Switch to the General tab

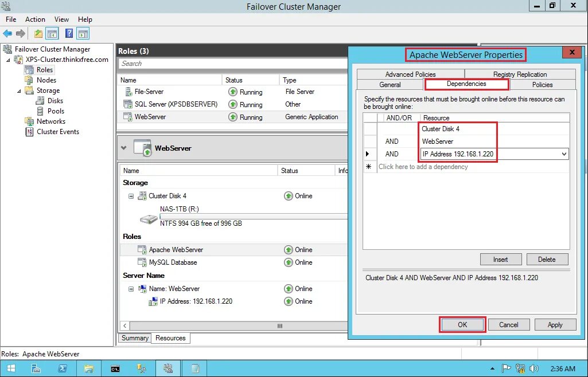pyautogui.click(x=390, y=85)
